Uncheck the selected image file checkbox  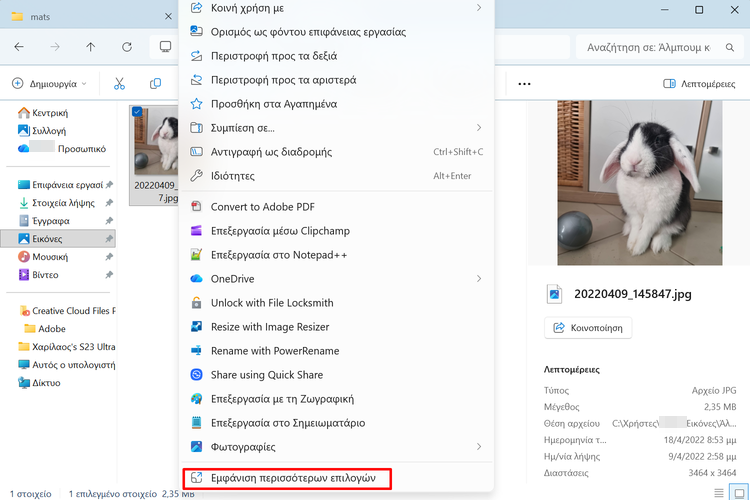point(137,112)
